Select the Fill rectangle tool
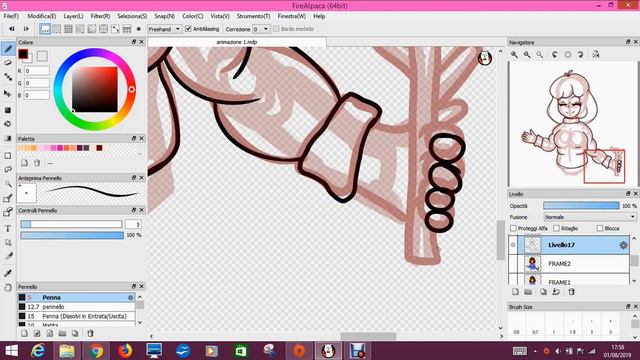This screenshot has width=640, height=360. click(8, 110)
